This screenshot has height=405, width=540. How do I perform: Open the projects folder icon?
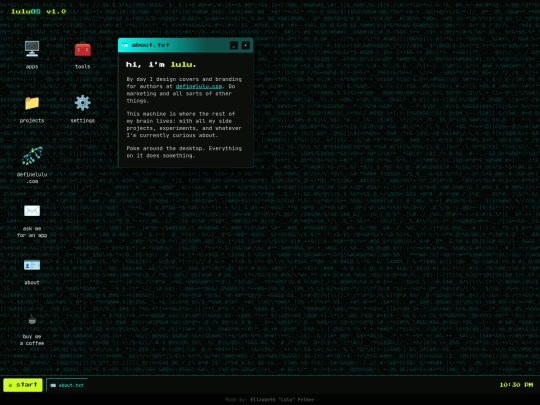pyautogui.click(x=32, y=103)
